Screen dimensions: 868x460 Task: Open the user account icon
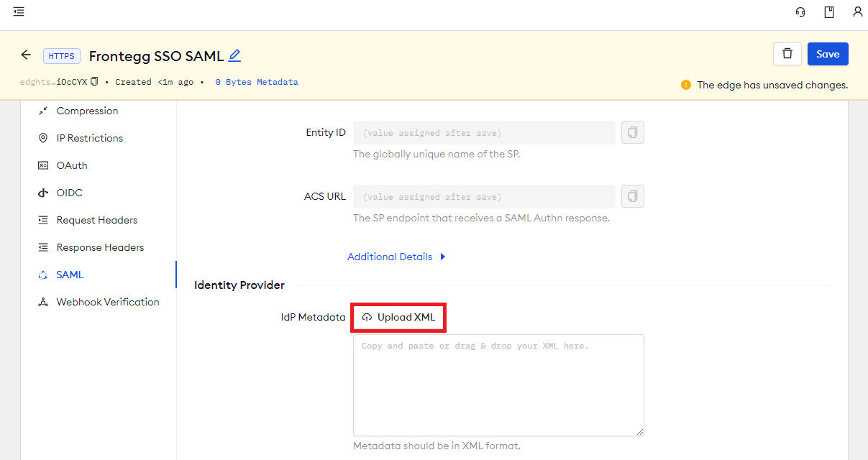[x=857, y=12]
